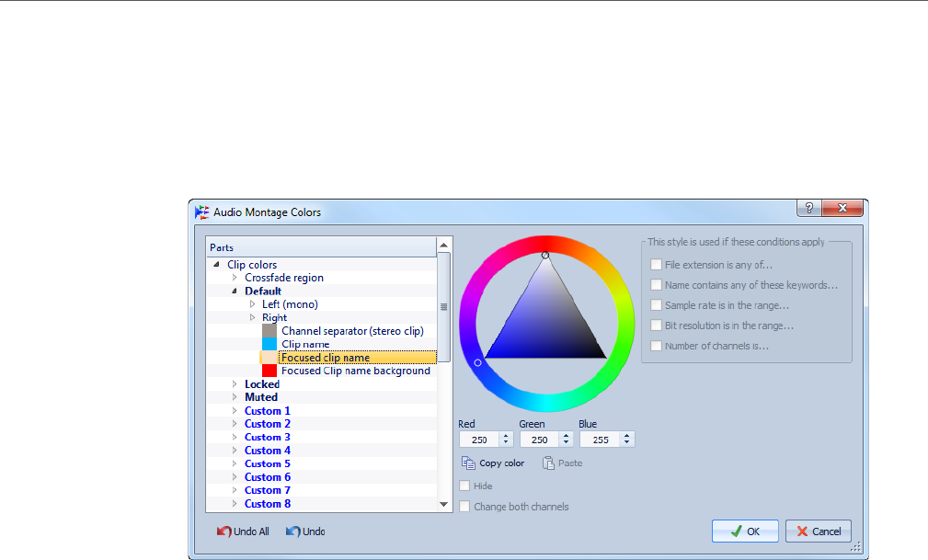Screen dimensions: 928x560
Task: Select the Custom 7 item
Action: tap(268, 490)
